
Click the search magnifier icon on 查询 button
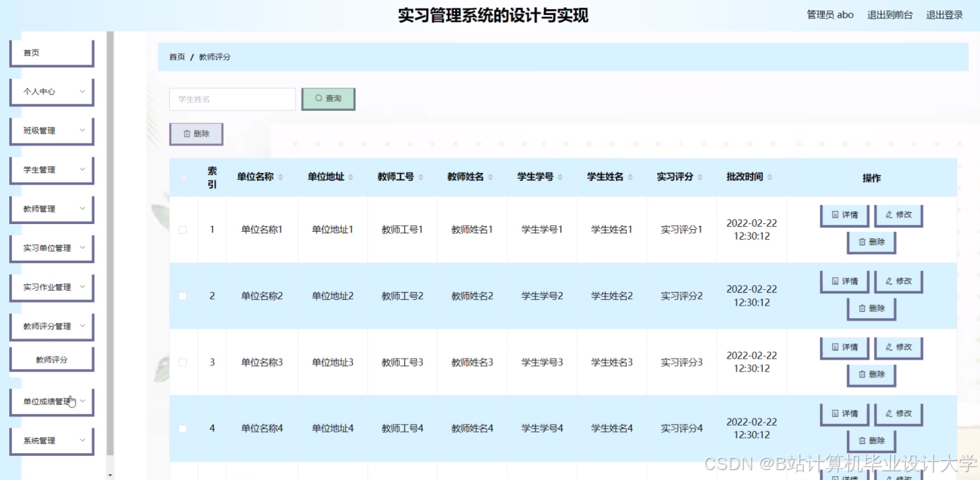[x=318, y=99]
